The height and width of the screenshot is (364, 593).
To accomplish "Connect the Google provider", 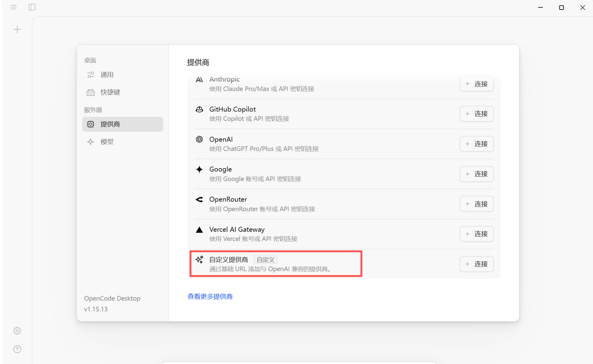I will click(477, 174).
